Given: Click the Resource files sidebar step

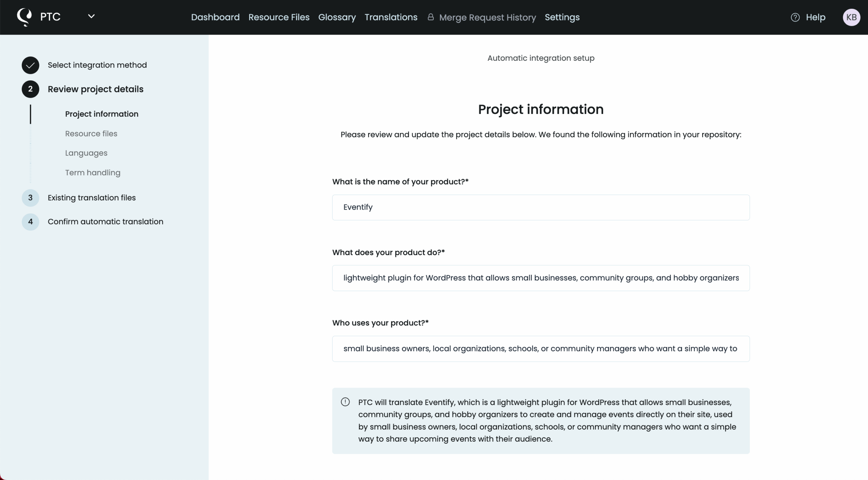Looking at the screenshot, I should 91,134.
